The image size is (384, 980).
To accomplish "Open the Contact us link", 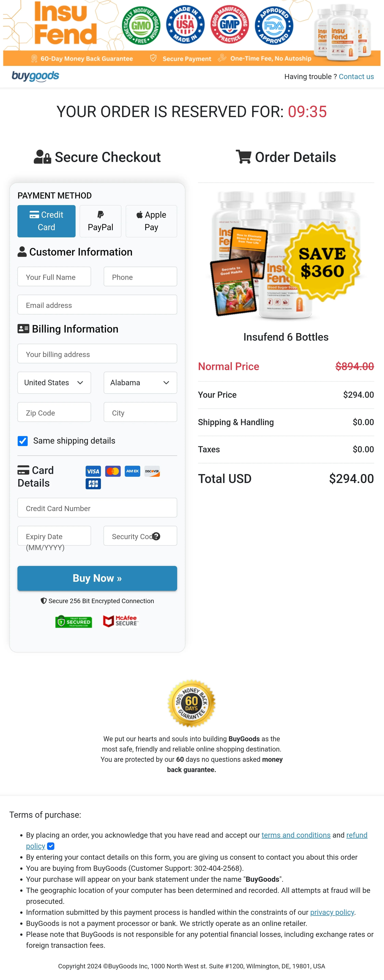I will coord(356,77).
